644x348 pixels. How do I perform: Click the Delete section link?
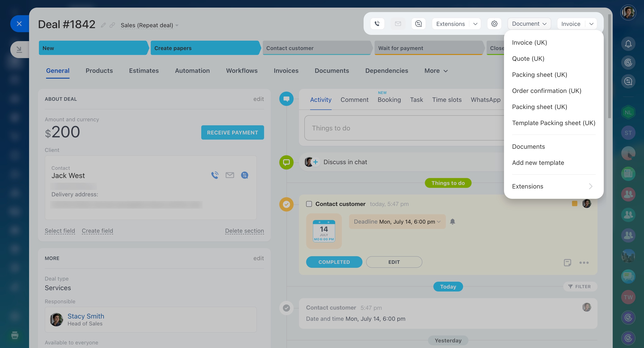point(244,231)
